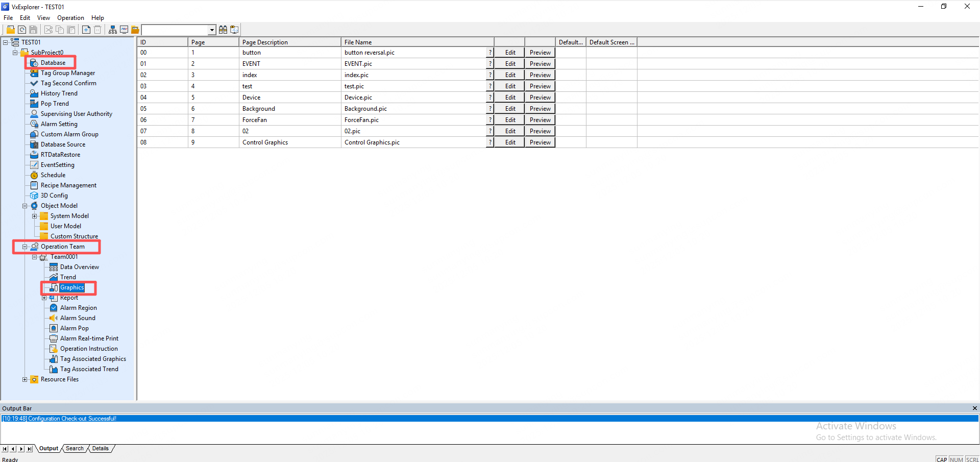This screenshot has width=980, height=462.
Task: Click the binoculars find icon in toolbar
Action: [x=223, y=30]
